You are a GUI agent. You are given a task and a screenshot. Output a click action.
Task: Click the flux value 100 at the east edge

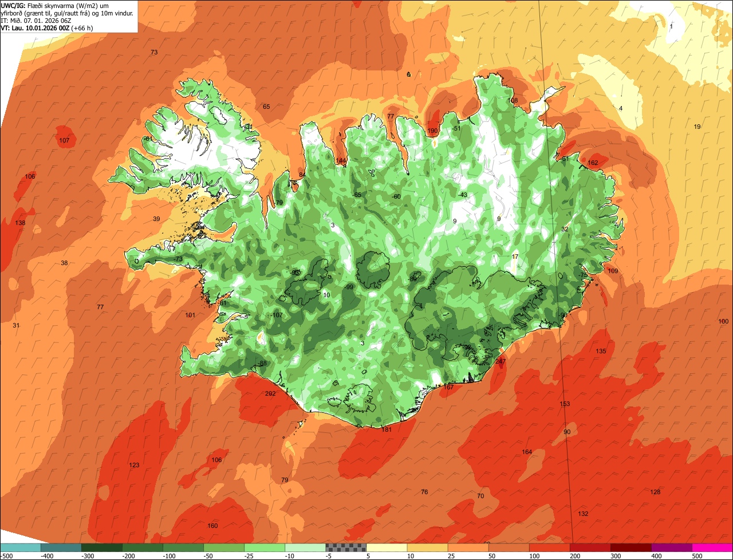pyautogui.click(x=723, y=321)
